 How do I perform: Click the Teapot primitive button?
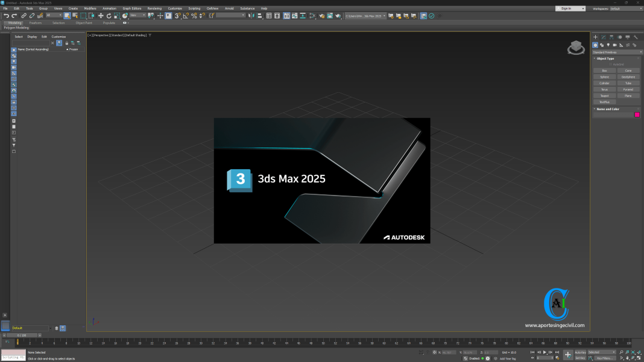pyautogui.click(x=604, y=96)
